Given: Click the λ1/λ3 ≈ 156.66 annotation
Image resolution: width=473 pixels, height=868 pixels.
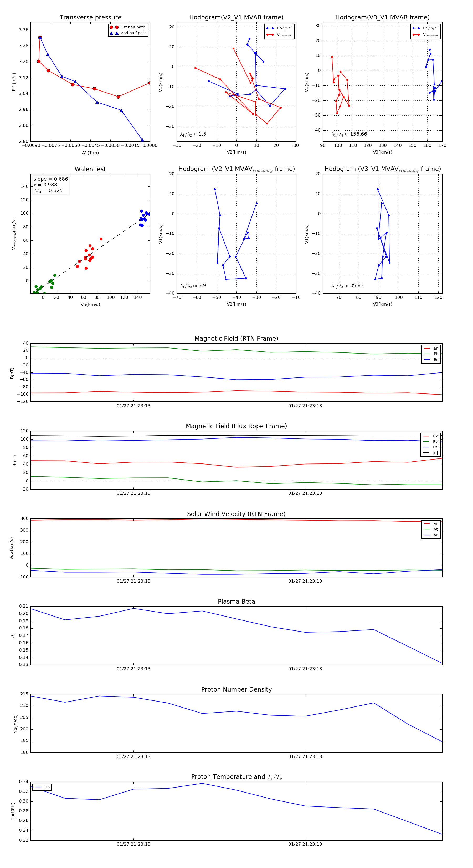Looking at the screenshot, I should coord(349,134).
